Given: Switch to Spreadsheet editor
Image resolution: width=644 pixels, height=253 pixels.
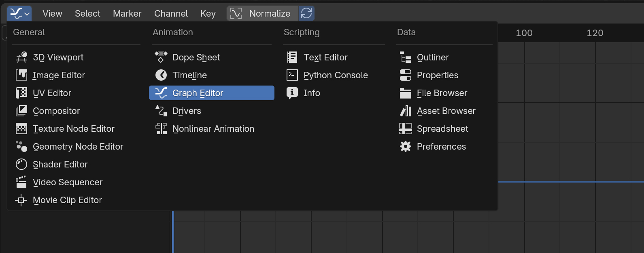Looking at the screenshot, I should click(x=444, y=129).
